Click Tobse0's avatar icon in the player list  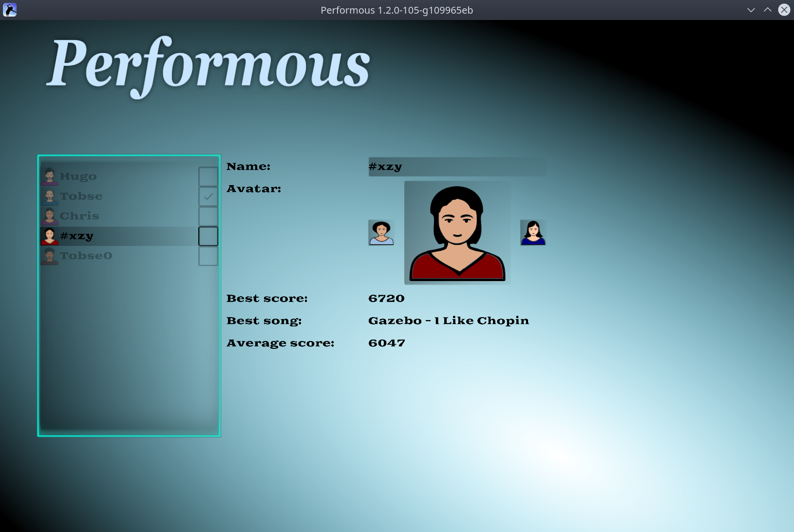click(x=49, y=255)
